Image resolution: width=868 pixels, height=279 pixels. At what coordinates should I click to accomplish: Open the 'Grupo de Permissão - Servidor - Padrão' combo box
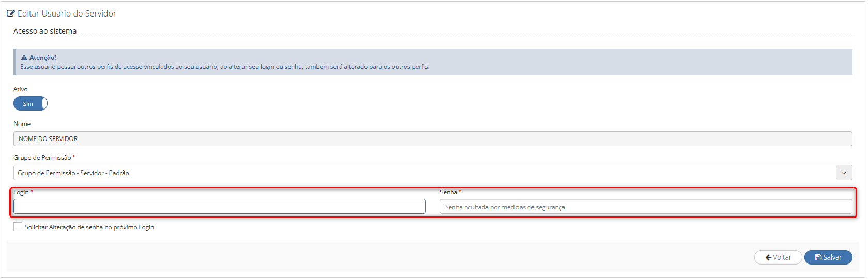click(x=424, y=173)
